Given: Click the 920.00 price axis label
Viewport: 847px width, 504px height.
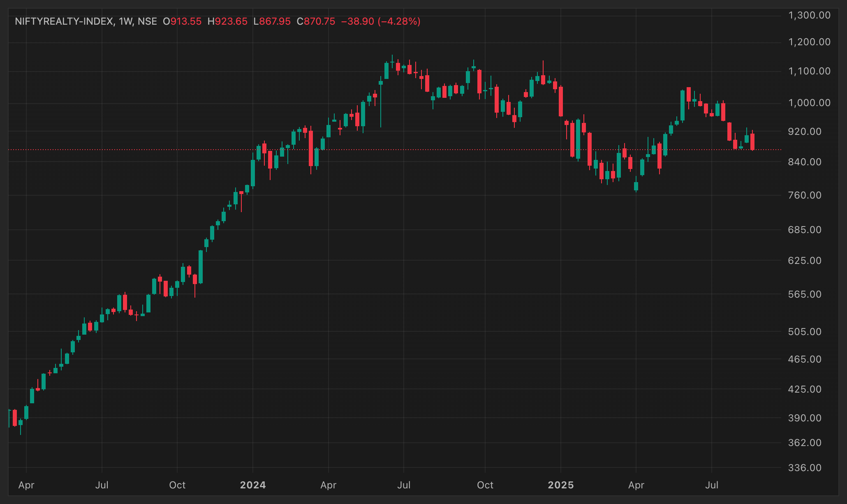Looking at the screenshot, I should click(805, 132).
